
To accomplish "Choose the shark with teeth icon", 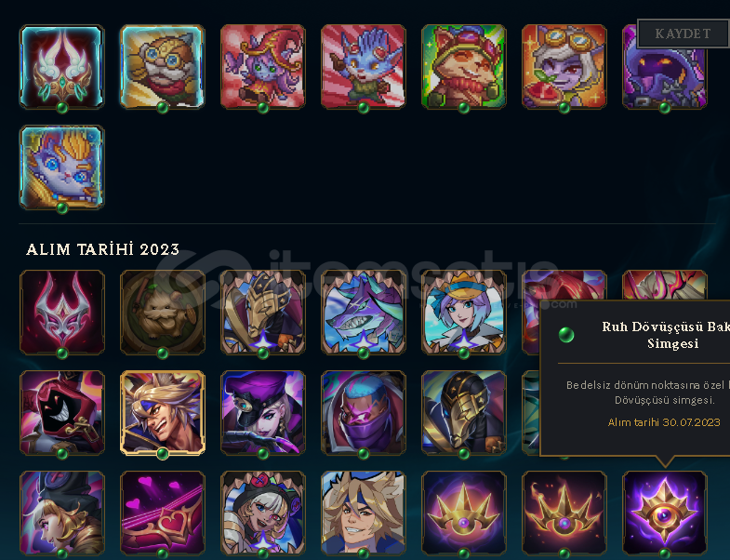I will tap(363, 313).
